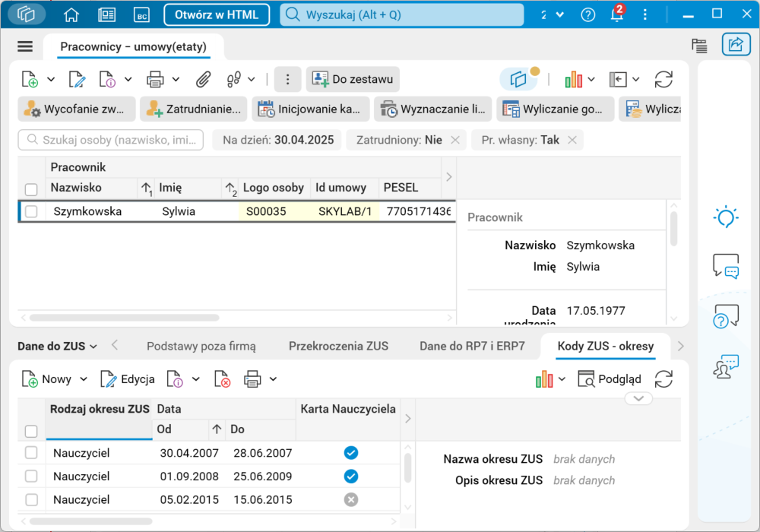This screenshot has width=760, height=532.
Task: Tick the checkbox for Szymkowska row
Action: pos(31,212)
